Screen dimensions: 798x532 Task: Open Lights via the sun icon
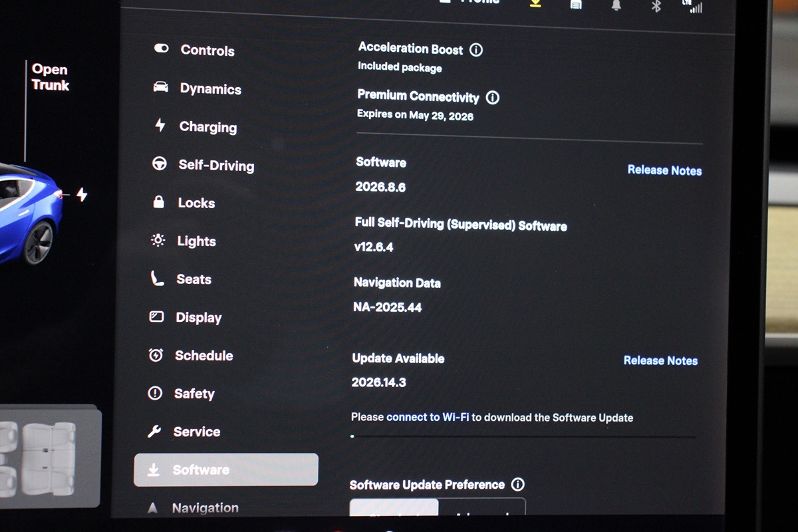(158, 241)
